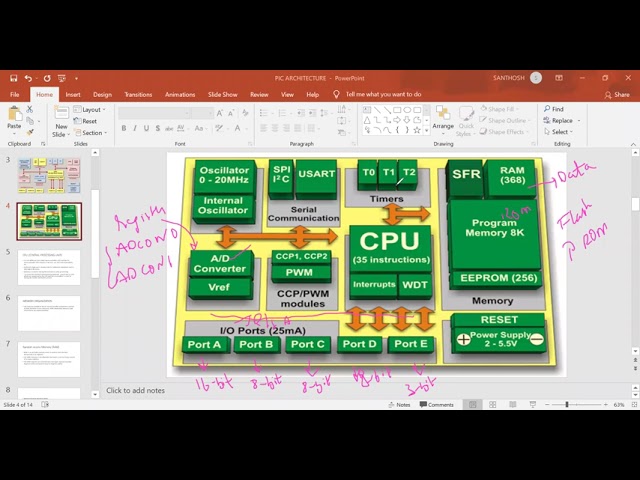Collapse the ribbon with the chevron
Screen dimensions: 640x480
coord(633,144)
